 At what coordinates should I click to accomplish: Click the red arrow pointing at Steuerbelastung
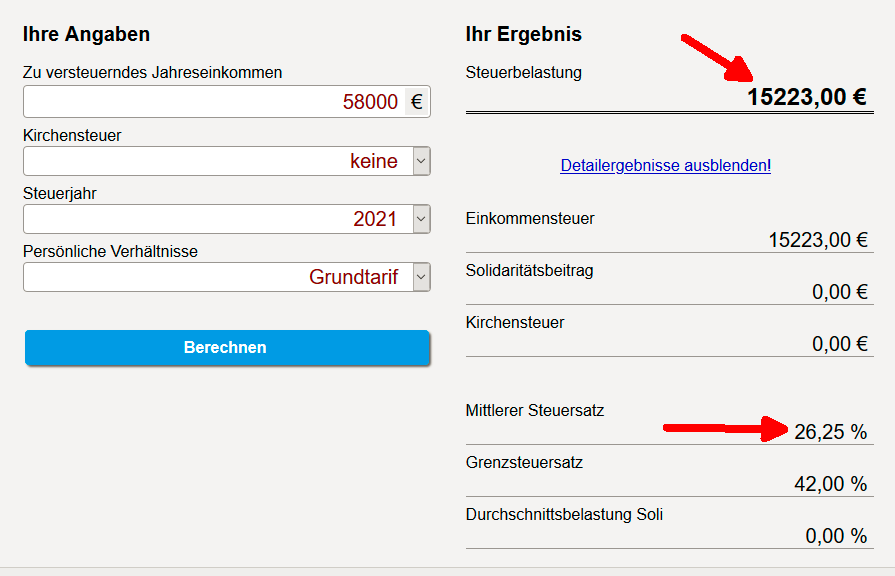click(722, 60)
